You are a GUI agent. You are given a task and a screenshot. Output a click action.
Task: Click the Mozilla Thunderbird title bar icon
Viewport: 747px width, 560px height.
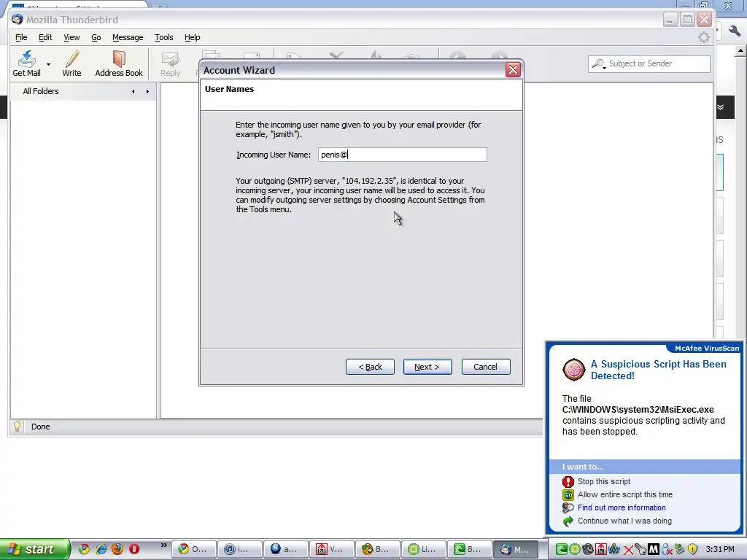click(18, 20)
